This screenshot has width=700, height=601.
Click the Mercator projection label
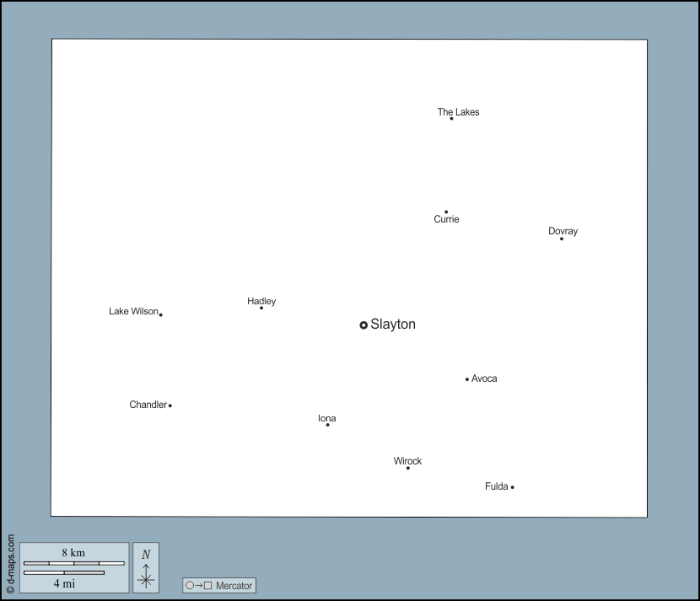click(x=234, y=586)
